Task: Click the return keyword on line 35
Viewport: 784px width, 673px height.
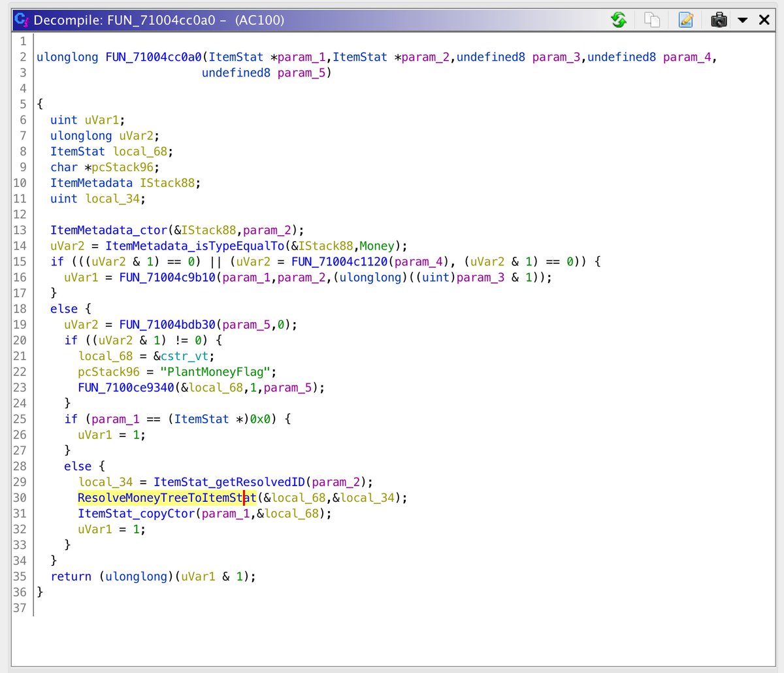Action: (71, 576)
